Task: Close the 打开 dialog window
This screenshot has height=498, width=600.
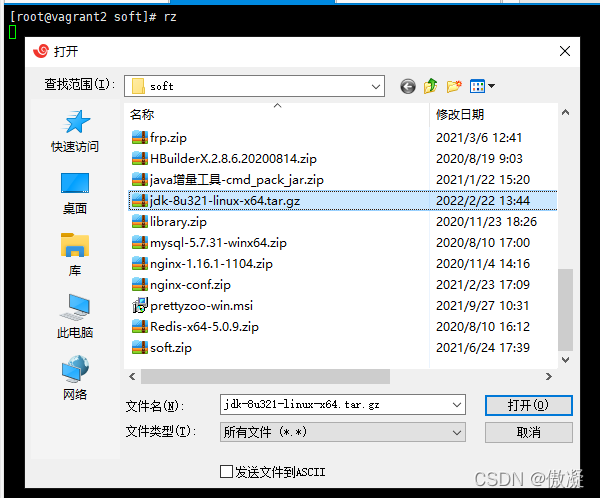Action: [565, 51]
